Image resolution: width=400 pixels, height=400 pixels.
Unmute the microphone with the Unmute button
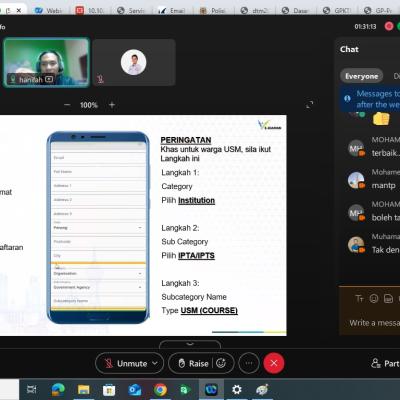point(126,363)
